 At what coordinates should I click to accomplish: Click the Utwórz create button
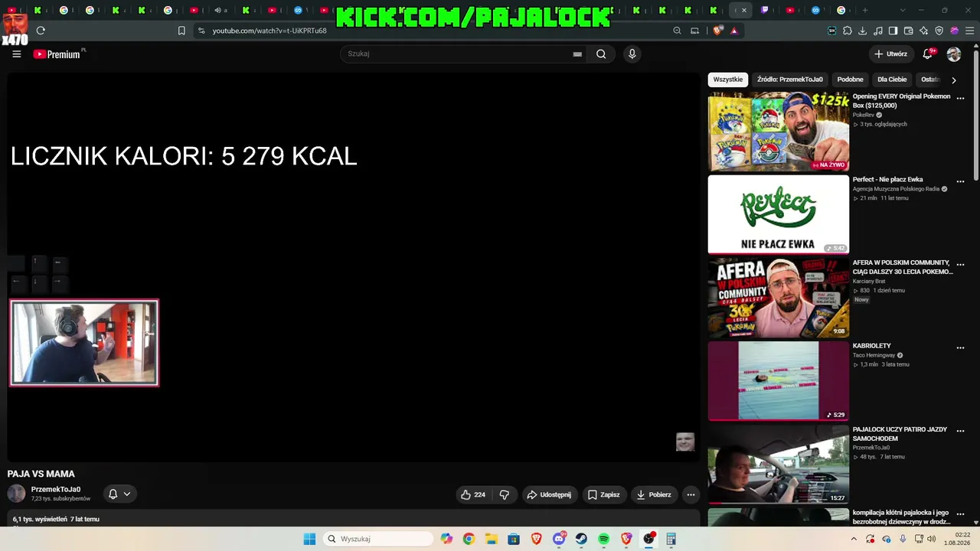890,54
